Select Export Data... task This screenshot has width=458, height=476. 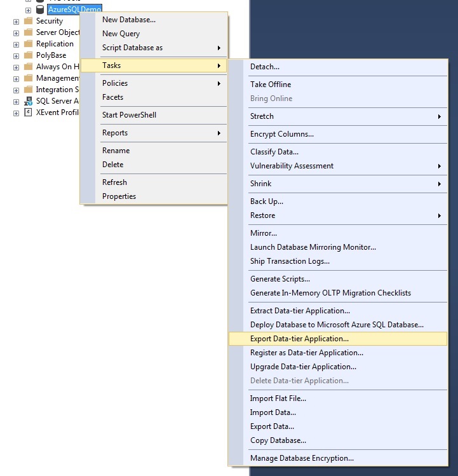[338, 426]
